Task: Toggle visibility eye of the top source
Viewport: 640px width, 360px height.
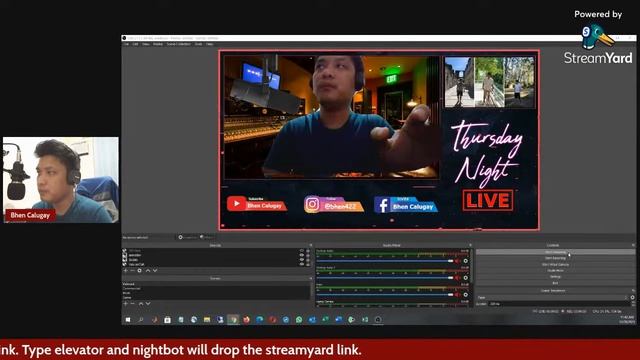Action: coord(302,251)
